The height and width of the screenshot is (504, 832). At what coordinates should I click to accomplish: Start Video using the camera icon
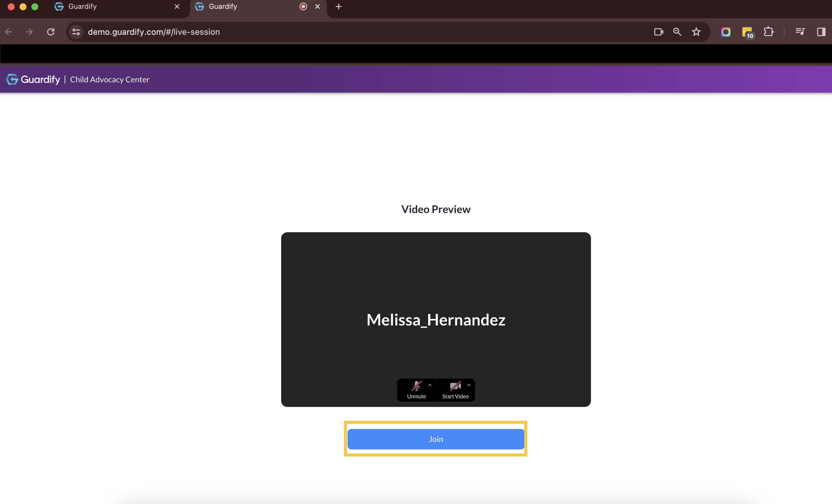[x=455, y=390]
